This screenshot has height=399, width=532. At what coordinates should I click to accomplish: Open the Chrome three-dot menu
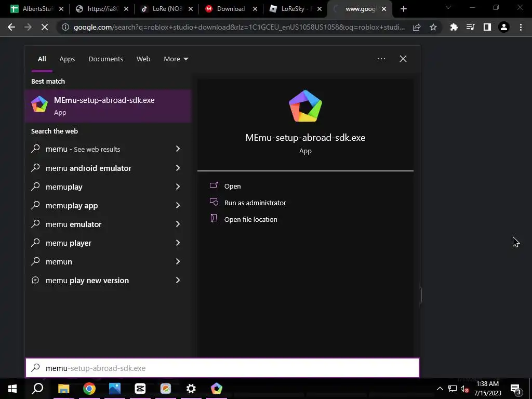point(521,27)
